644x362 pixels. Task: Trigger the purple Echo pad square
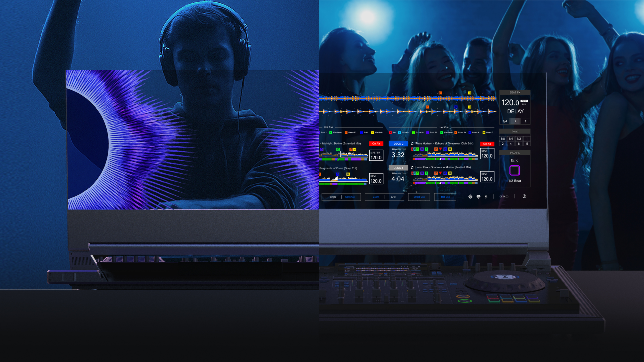(x=515, y=170)
